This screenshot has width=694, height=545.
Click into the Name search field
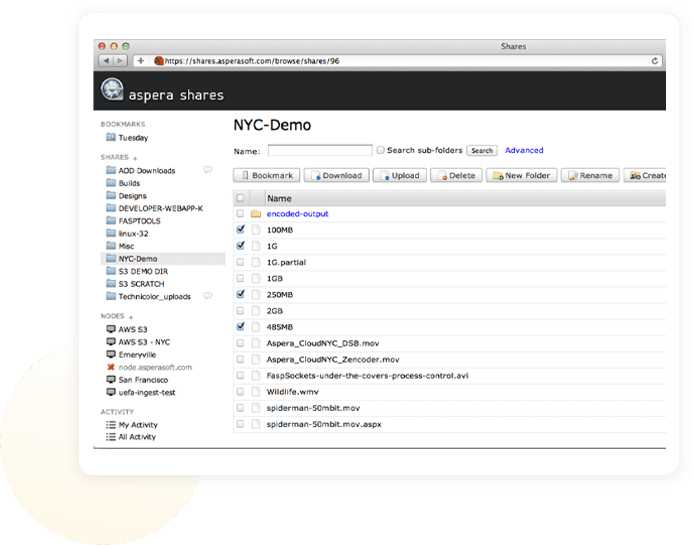click(320, 151)
